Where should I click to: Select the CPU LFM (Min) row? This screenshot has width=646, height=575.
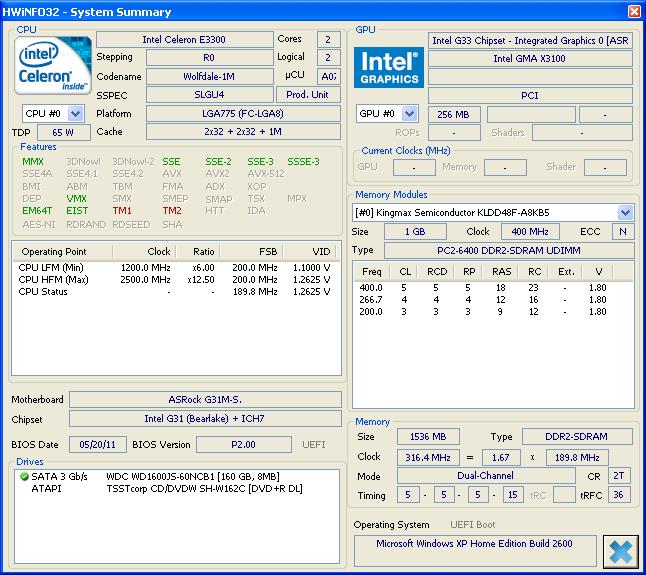point(174,268)
